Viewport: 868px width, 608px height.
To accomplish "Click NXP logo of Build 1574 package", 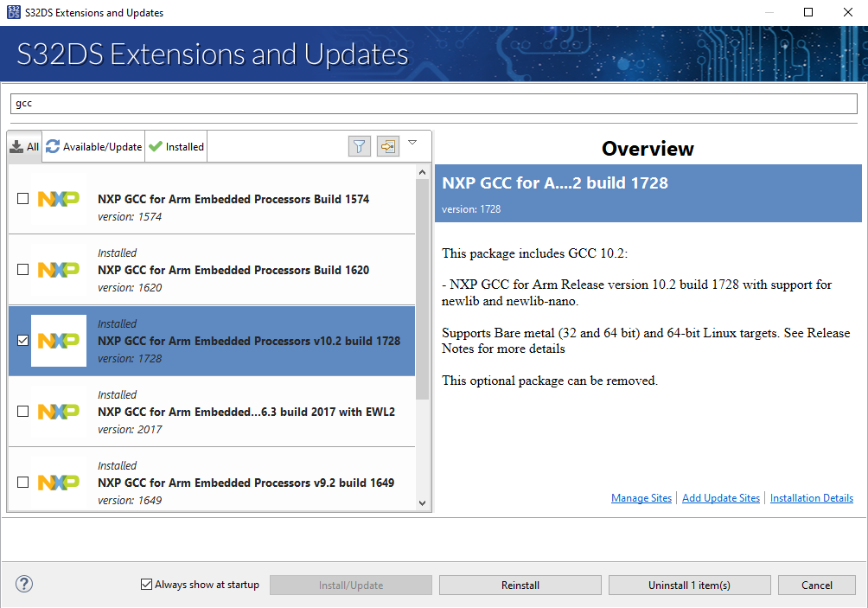I will pyautogui.click(x=59, y=199).
